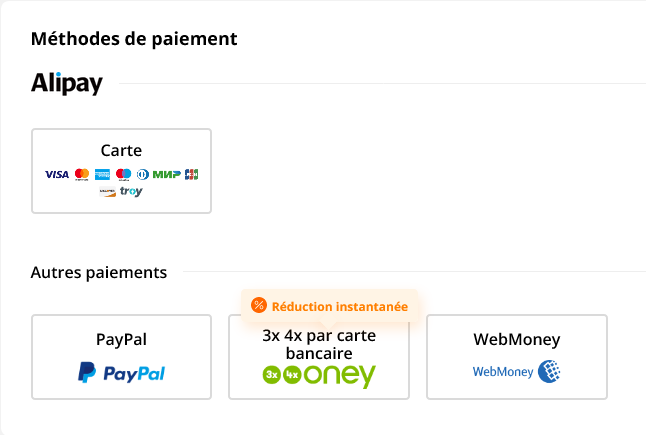Image resolution: width=646 pixels, height=435 pixels.
Task: Click the Troy card logo
Action: [131, 192]
